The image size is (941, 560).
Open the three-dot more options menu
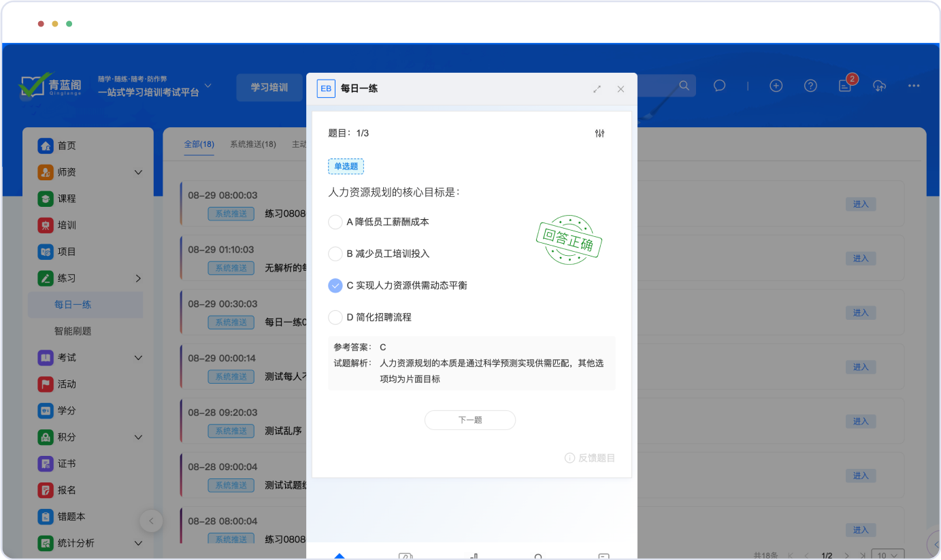[914, 86]
